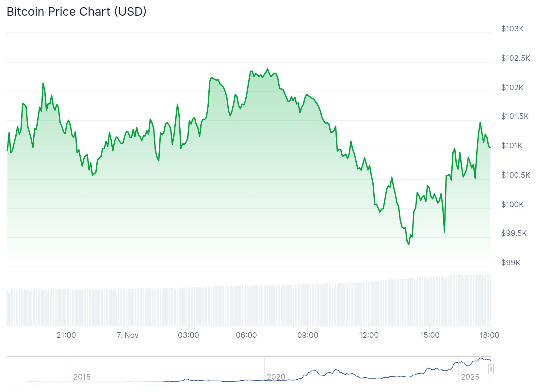Click the $99K price axis label
This screenshot has height=392, width=537.
[x=511, y=263]
